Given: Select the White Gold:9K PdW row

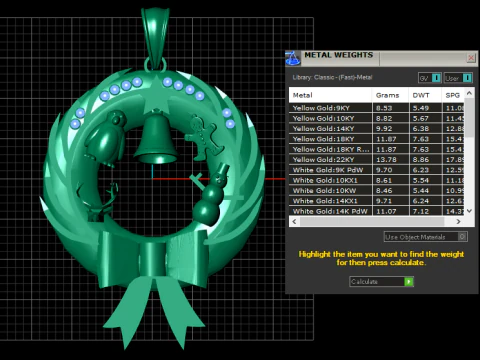Looking at the screenshot, I should click(x=377, y=170).
